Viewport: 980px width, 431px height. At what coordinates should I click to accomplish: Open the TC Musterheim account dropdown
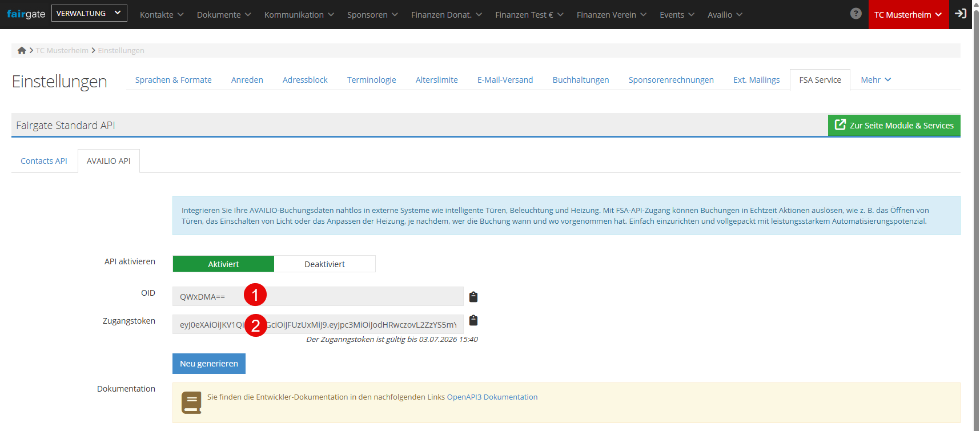908,15
